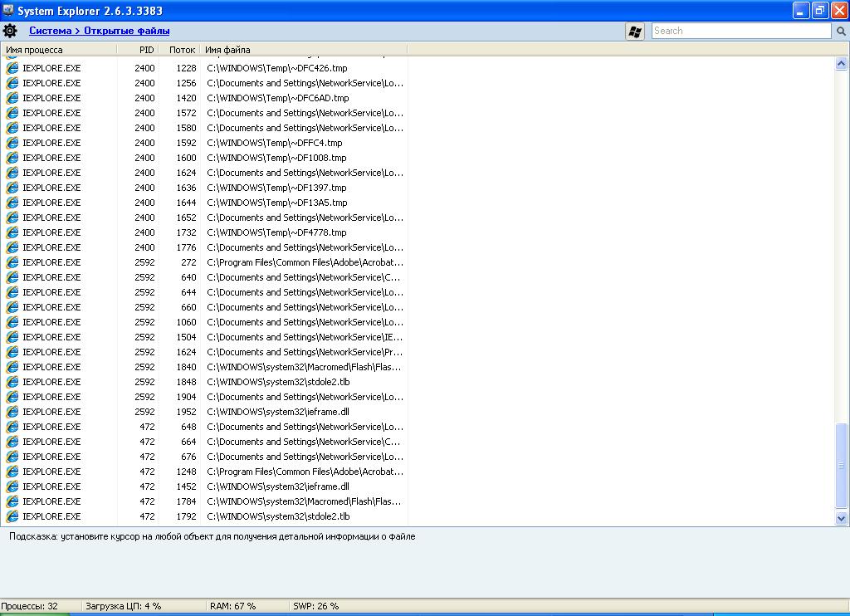Select Adobe Acrobat path in thread 1248 row

click(x=305, y=472)
